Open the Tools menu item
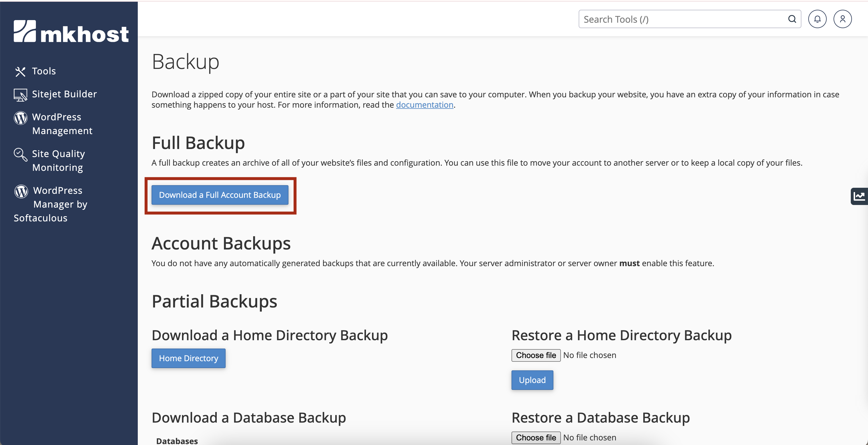 pyautogui.click(x=44, y=71)
